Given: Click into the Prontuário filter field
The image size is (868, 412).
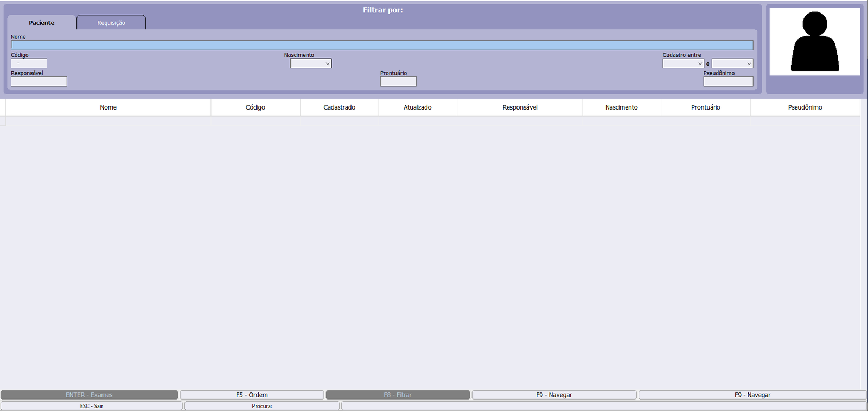Looking at the screenshot, I should click(x=398, y=81).
